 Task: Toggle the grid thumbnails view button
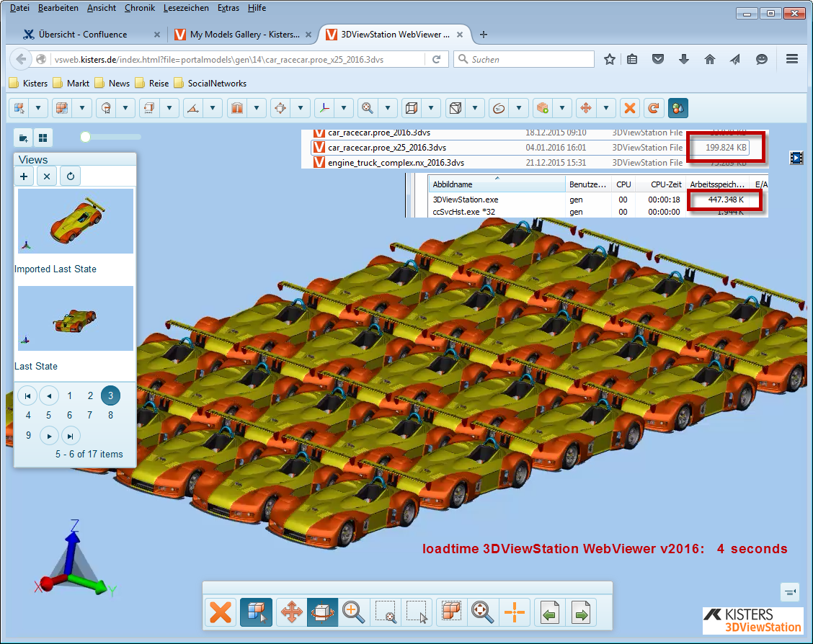tap(43, 138)
